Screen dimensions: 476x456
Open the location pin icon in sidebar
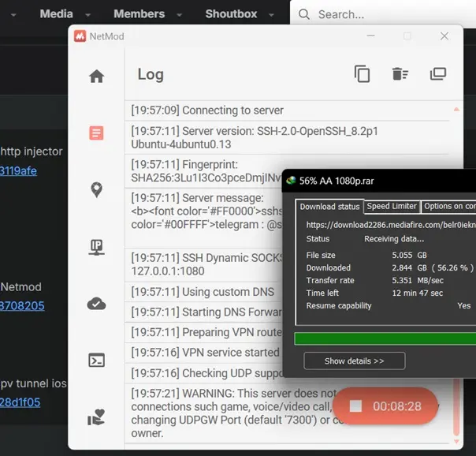96,190
